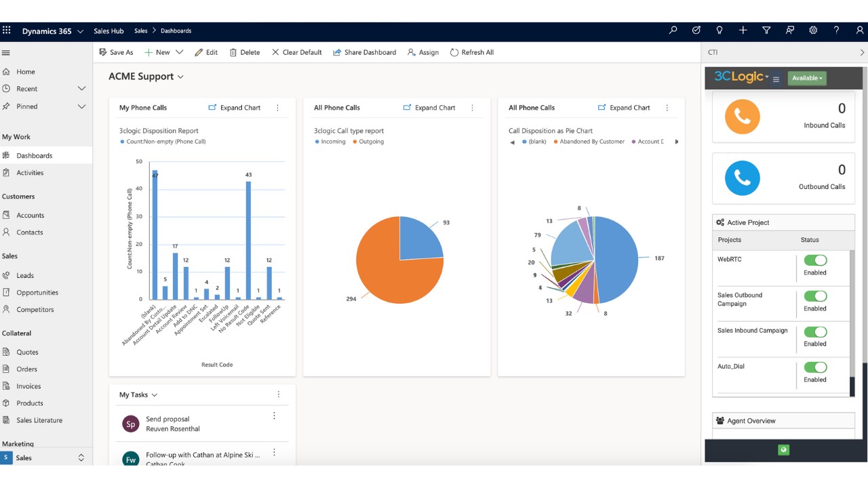
Task: Open the Dynamics 365 app launcher grid
Action: pyautogui.click(x=7, y=30)
